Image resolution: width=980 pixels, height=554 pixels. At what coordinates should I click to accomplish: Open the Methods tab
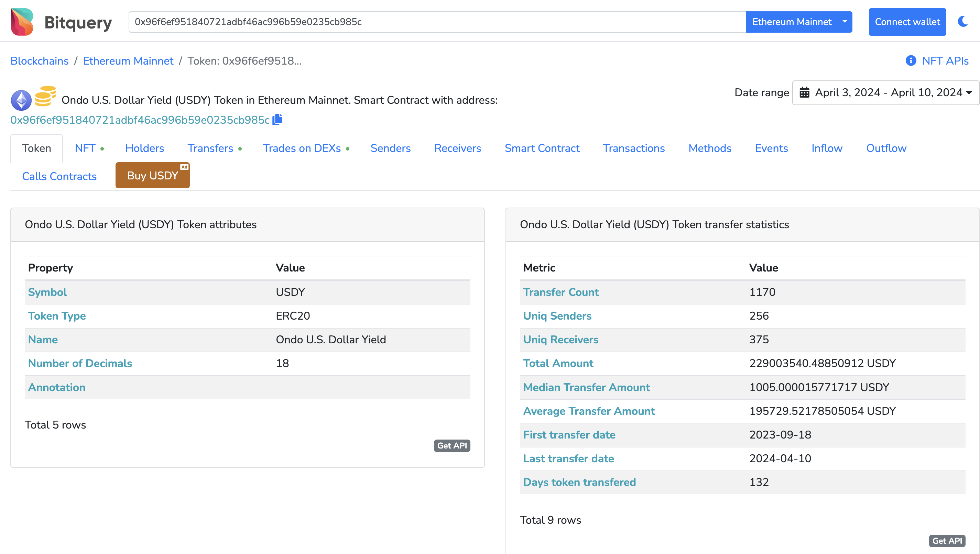point(710,148)
